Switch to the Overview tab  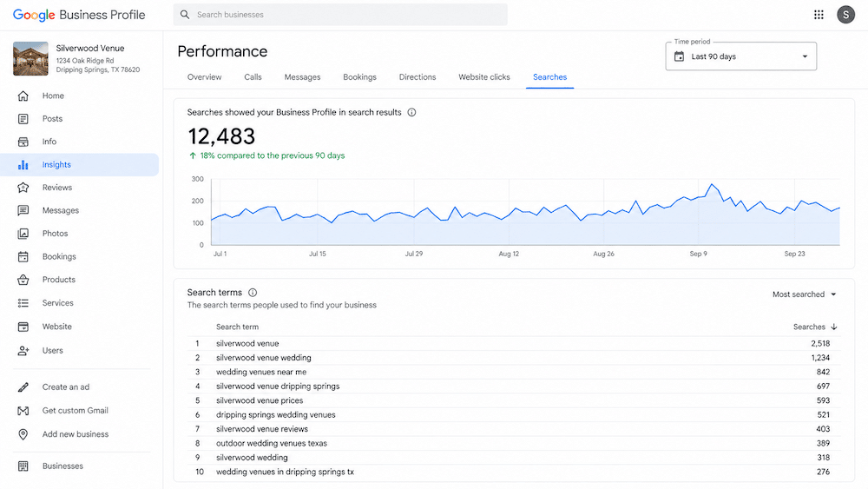tap(204, 77)
